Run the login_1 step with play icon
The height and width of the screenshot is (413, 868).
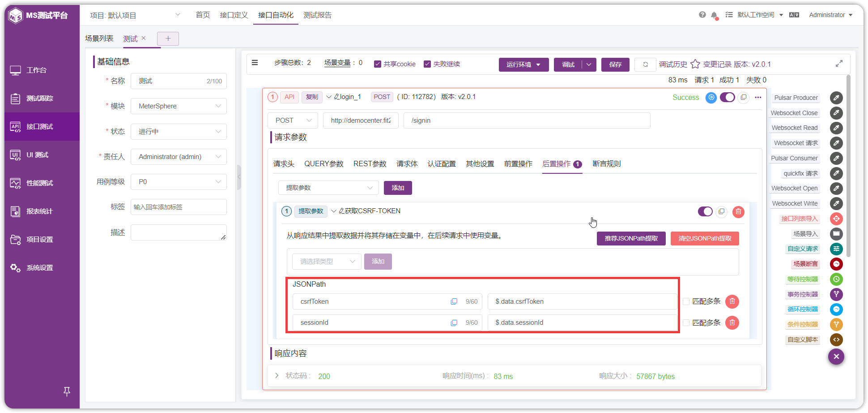point(711,97)
